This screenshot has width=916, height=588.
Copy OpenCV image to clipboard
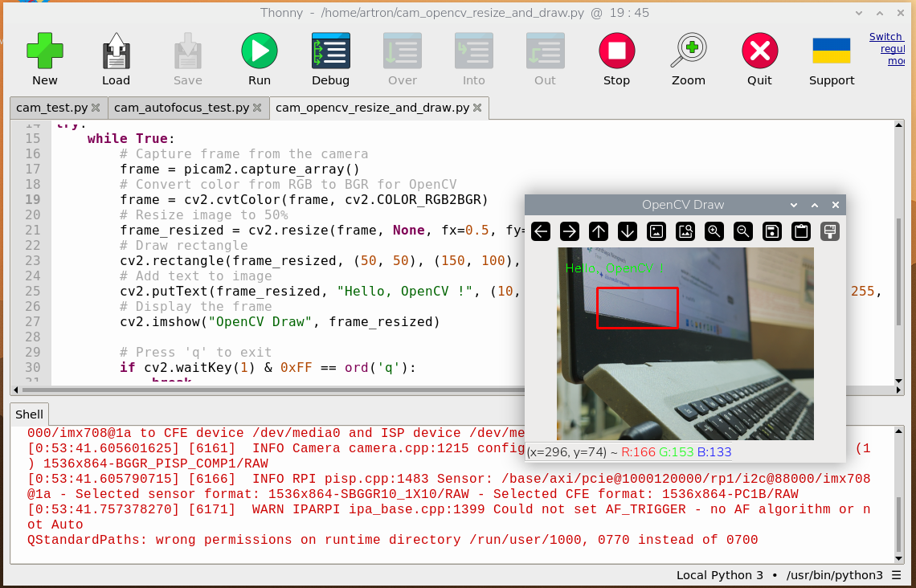(x=800, y=231)
